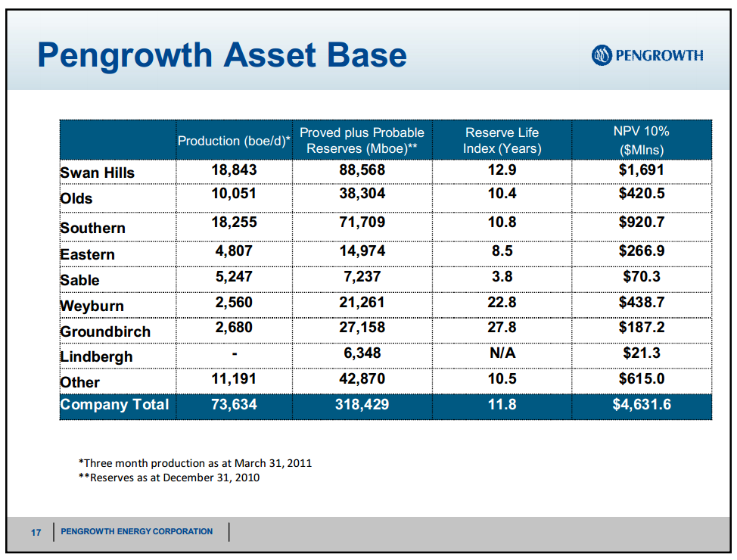Click Swan Hills reserve life 12.9
The width and height of the screenshot is (737, 560).
(502, 170)
